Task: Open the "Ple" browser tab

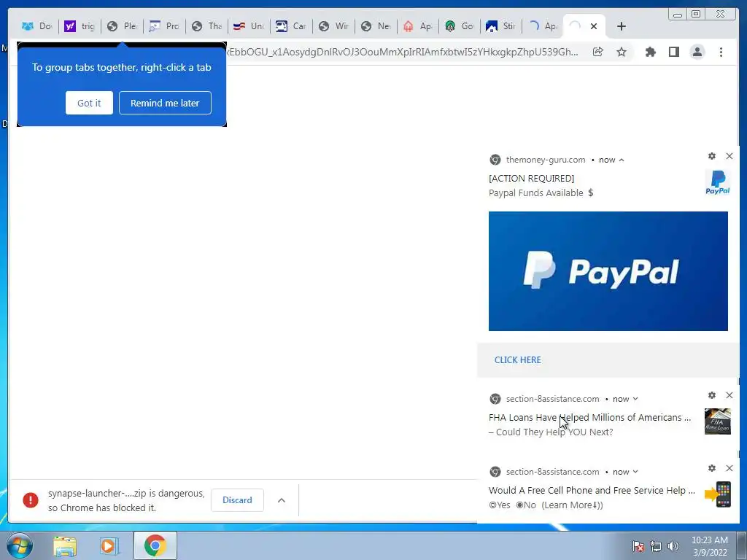Action: pos(122,26)
